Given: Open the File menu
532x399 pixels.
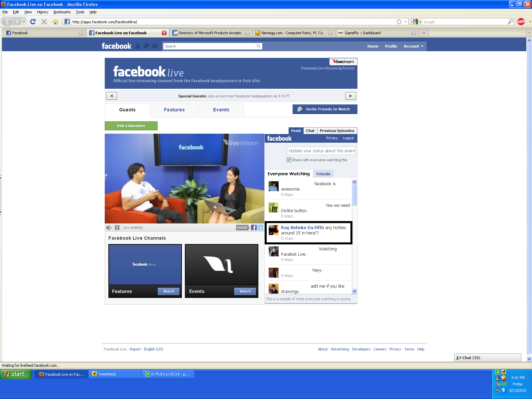Looking at the screenshot, I should click(x=5, y=12).
